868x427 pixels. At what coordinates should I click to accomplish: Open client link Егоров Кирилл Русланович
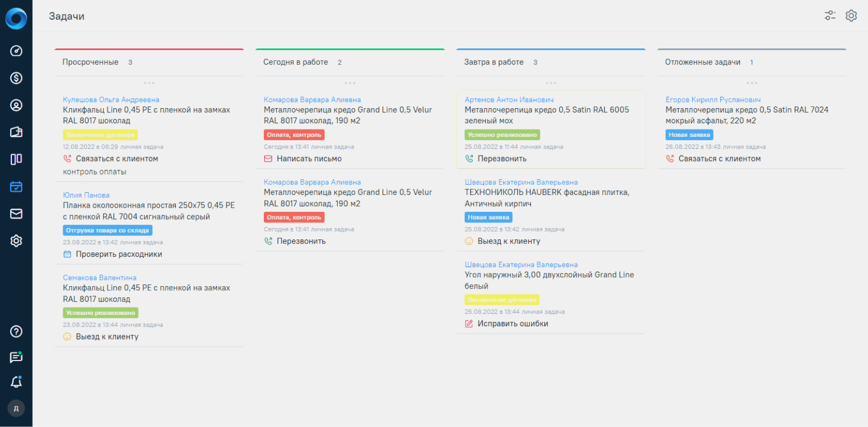click(x=713, y=100)
